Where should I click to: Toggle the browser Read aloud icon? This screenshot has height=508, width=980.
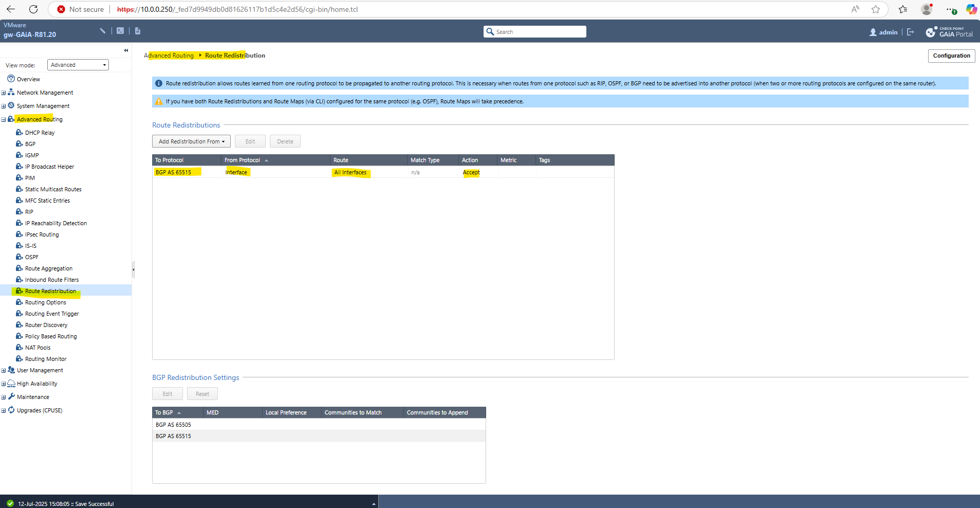(x=855, y=9)
